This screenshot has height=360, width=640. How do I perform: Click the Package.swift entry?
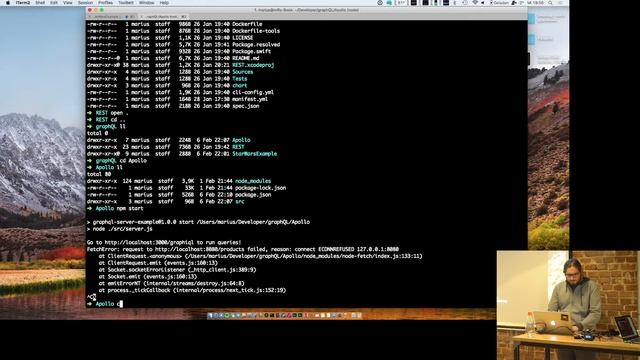click(x=251, y=51)
